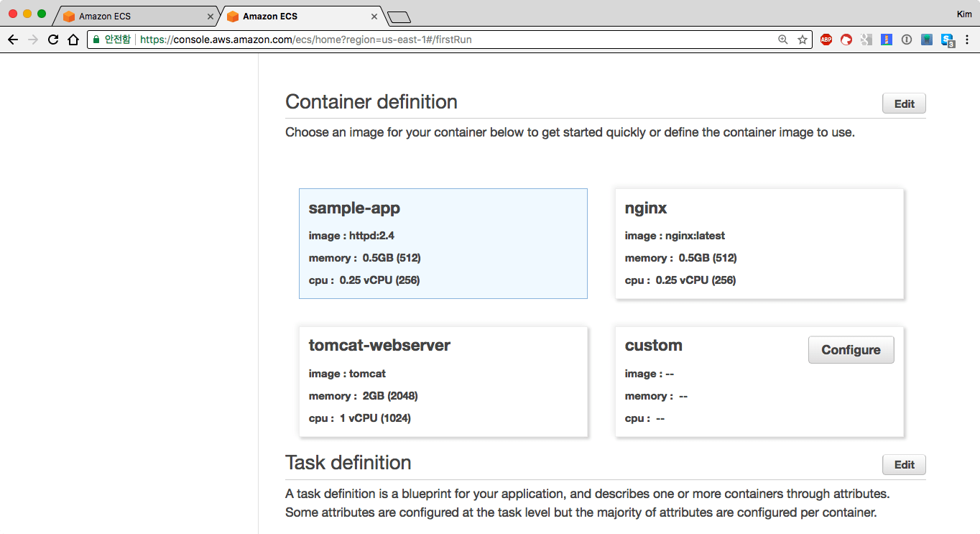Click the secure lock icon in address bar
The image size is (980, 534).
point(96,40)
